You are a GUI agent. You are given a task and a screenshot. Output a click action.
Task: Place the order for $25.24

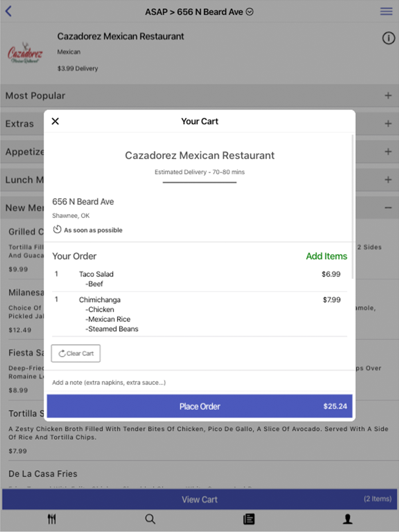coord(199,406)
